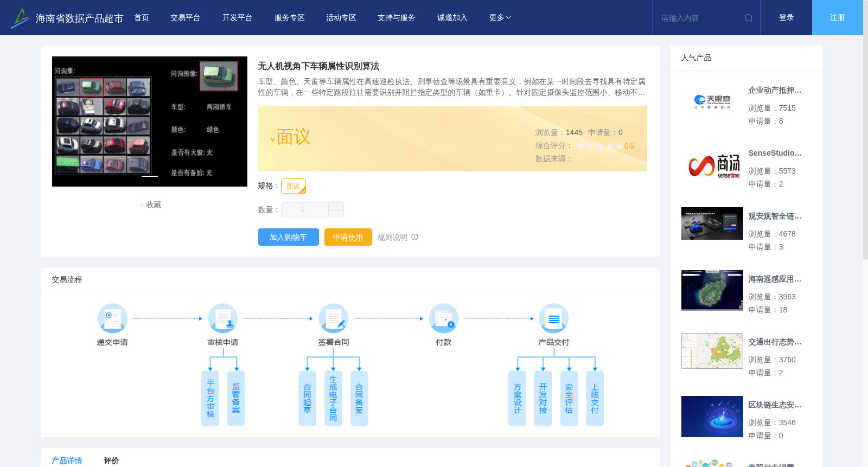868x467 pixels.
Task: Click the 开发对接 flow box
Action: (543, 399)
